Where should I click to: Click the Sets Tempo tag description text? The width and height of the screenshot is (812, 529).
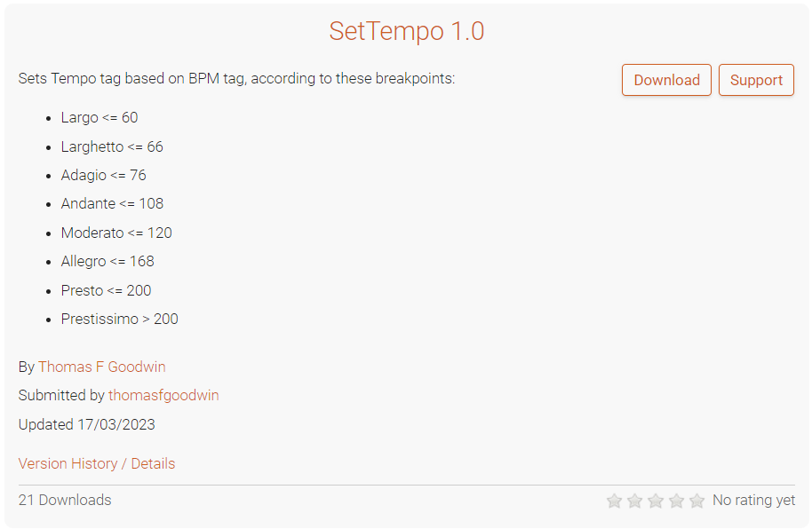[236, 78]
